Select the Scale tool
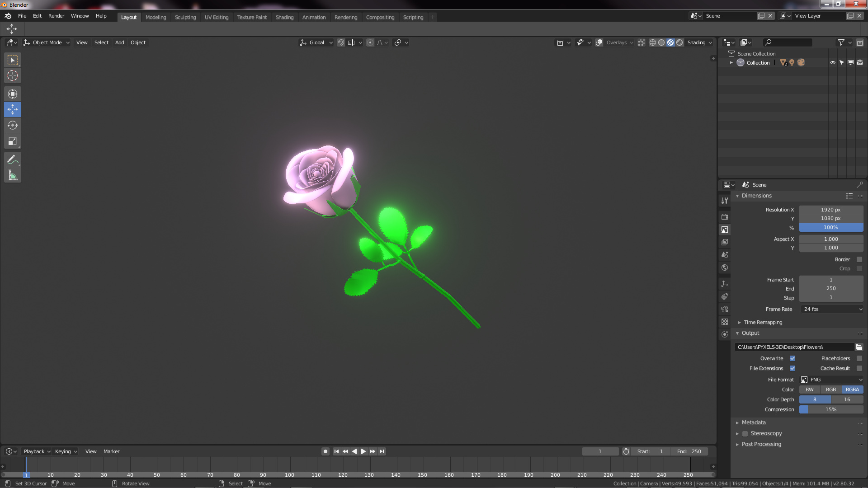This screenshot has height=488, width=868. pyautogui.click(x=12, y=141)
